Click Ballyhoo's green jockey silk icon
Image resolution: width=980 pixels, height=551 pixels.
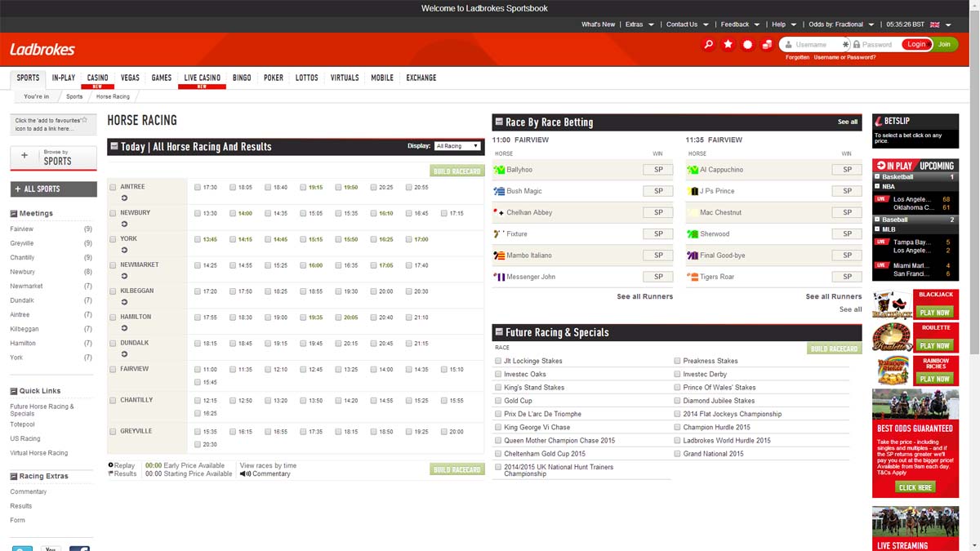pyautogui.click(x=499, y=170)
